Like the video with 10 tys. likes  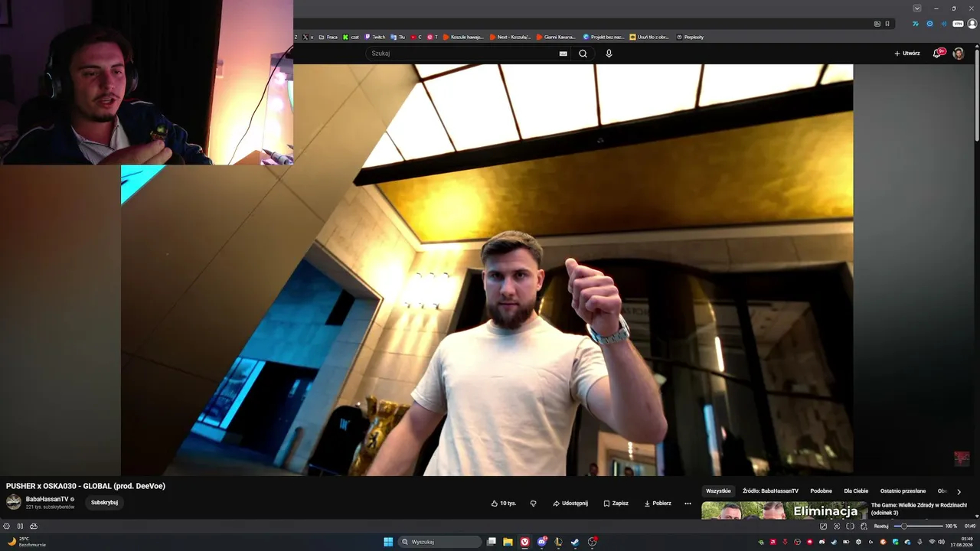[504, 504]
